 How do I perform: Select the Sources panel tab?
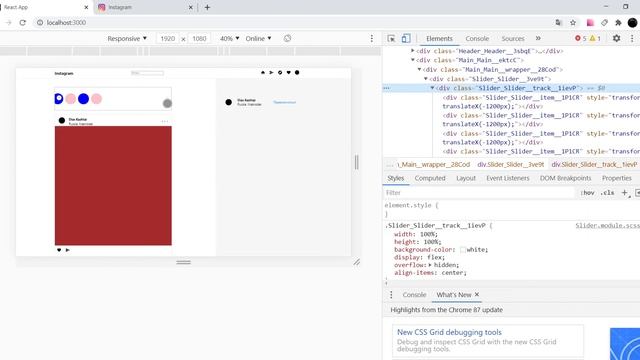point(513,38)
